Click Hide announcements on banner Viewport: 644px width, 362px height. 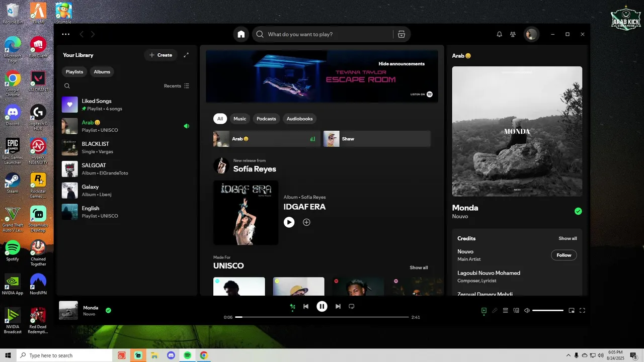(401, 64)
